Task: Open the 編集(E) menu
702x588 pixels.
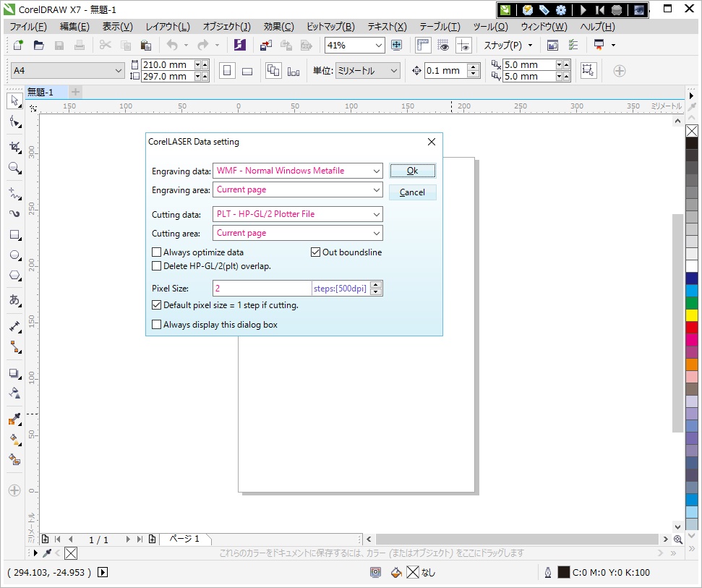Action: (x=74, y=27)
